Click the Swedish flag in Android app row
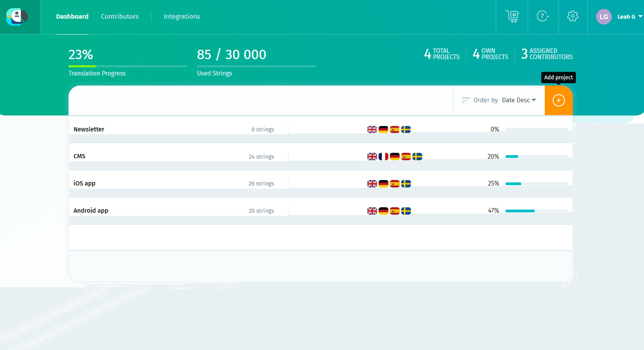The width and height of the screenshot is (644, 350). click(x=406, y=211)
